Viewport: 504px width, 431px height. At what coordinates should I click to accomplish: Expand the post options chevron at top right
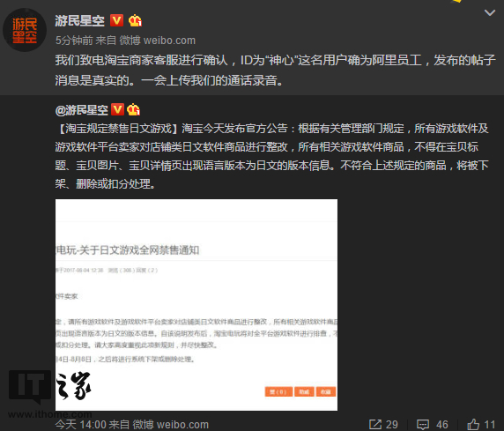[490, 12]
